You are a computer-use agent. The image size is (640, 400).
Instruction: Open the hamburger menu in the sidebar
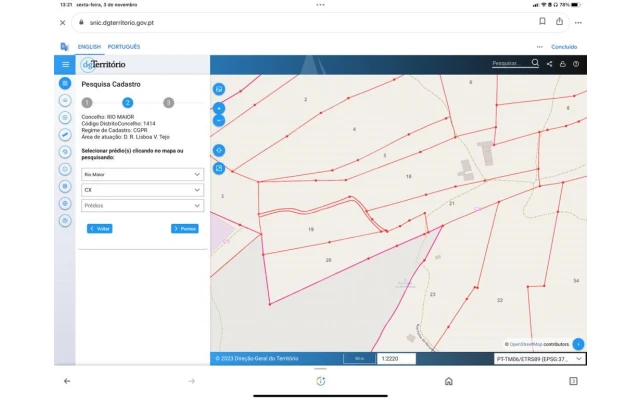click(x=65, y=64)
